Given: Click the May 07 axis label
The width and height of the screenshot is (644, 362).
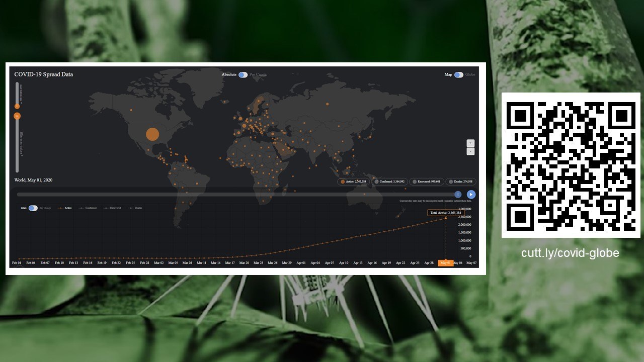Looking at the screenshot, I should click(471, 262).
